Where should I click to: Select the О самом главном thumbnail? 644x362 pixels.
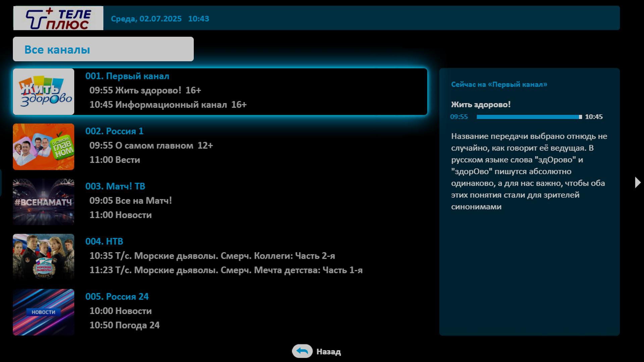44,147
